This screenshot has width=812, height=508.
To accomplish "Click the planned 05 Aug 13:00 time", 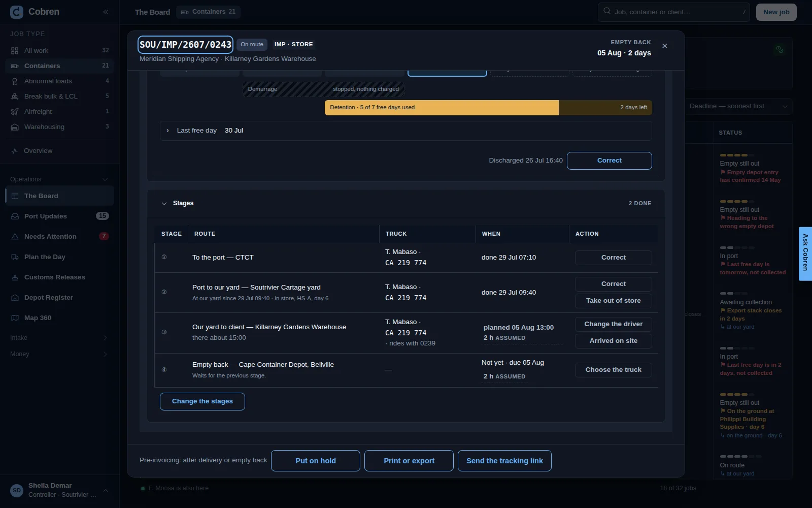I will [x=518, y=328].
